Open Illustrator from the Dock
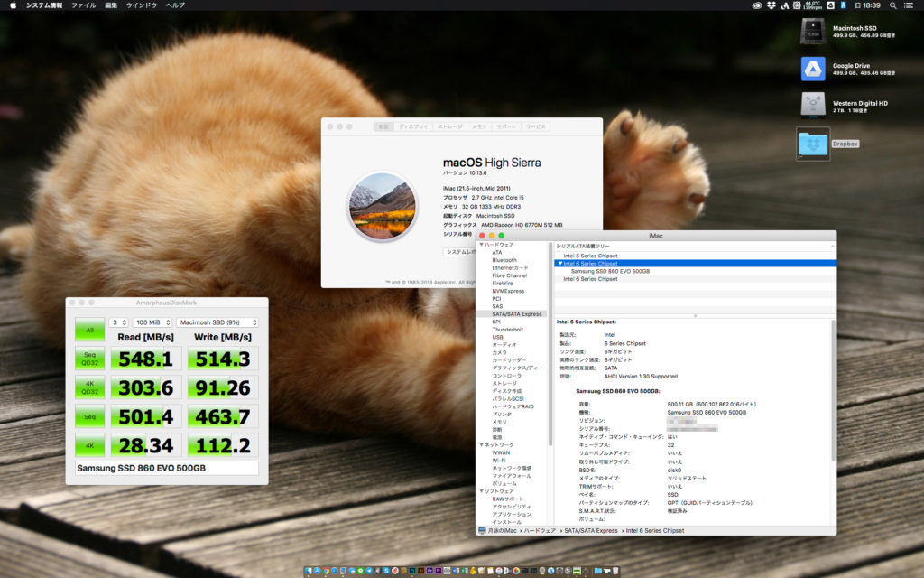Viewport: 924px width, 578px height. [x=421, y=571]
